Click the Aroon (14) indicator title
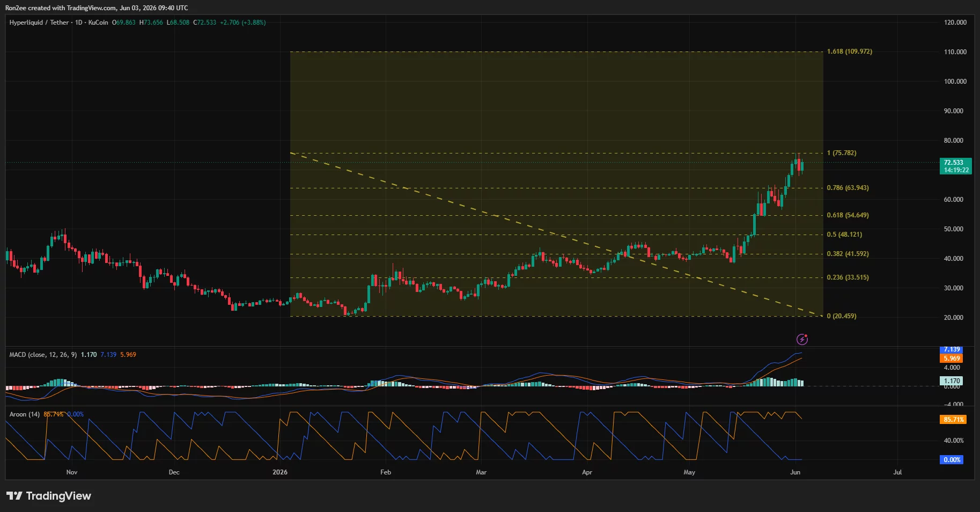Viewport: 980px width, 512px height. pos(25,414)
